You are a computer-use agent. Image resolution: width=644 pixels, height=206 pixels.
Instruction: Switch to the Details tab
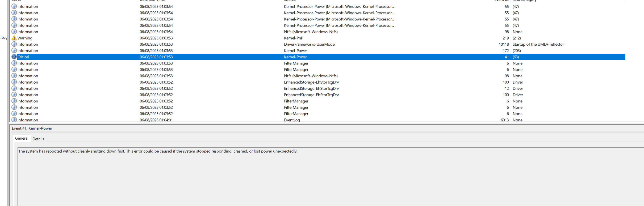coord(38,139)
